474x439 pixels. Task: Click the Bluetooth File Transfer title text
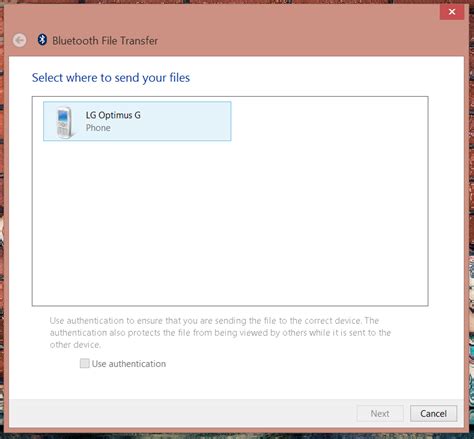105,41
